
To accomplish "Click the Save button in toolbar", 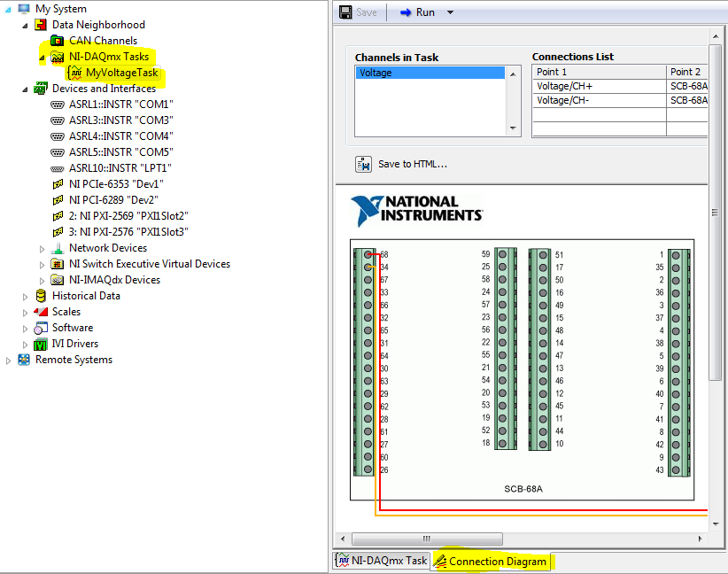I will (x=358, y=12).
